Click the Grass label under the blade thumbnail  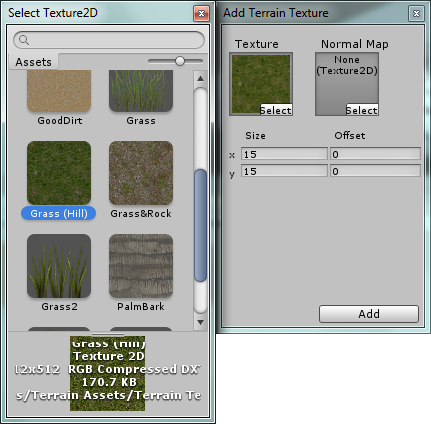coord(141,120)
